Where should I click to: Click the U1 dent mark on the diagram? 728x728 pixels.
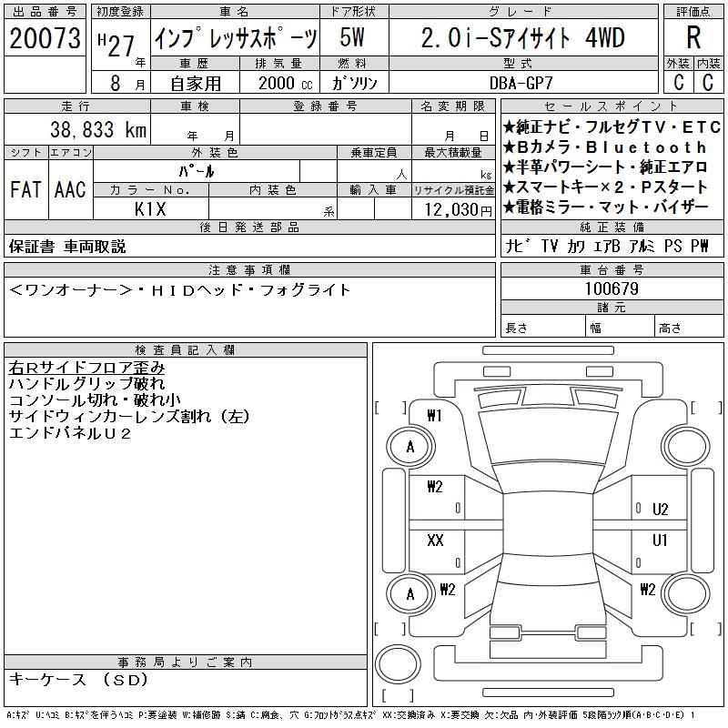[660, 540]
